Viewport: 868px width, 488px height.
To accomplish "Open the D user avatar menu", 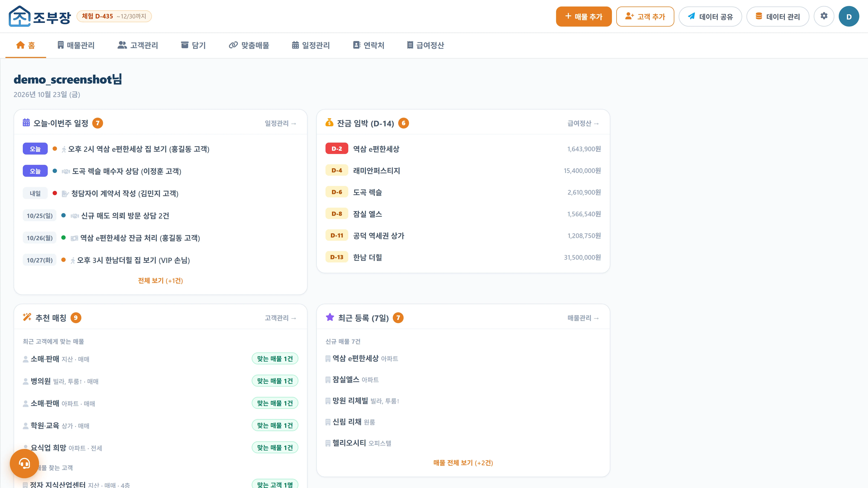I will click(849, 16).
